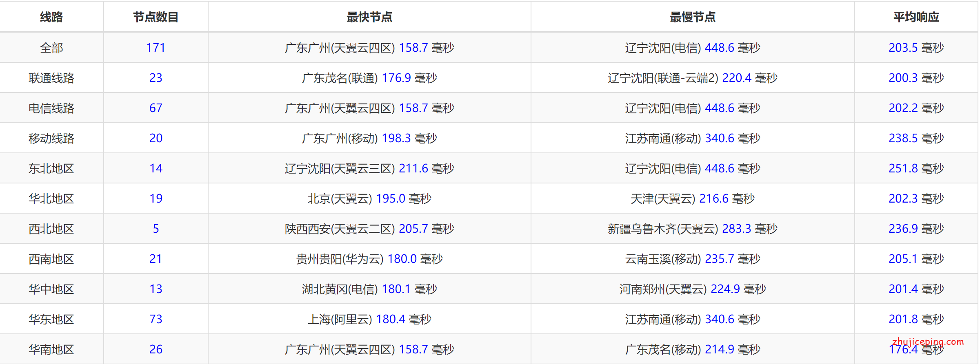Viewport: 980px width, 364px height.
Task: Click 湖北黄冈(电信) 180.1 毫秒 cell
Action: 369,289
